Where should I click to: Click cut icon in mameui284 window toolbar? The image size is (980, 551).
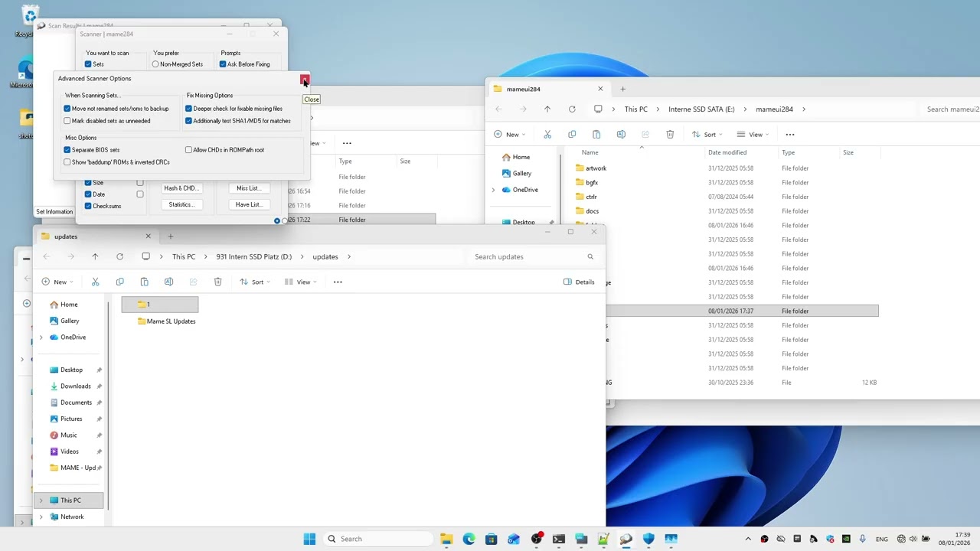click(x=547, y=134)
